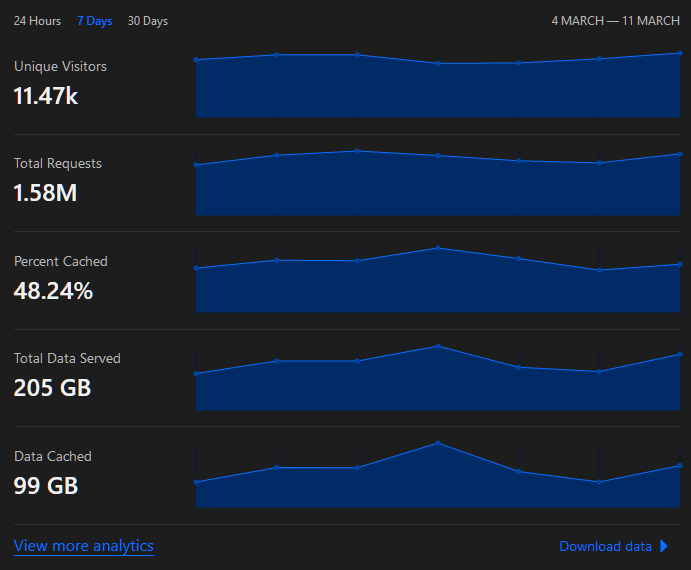Viewport: 691px width, 570px height.
Task: Click the peak point on Data Cached chart
Action: [437, 443]
